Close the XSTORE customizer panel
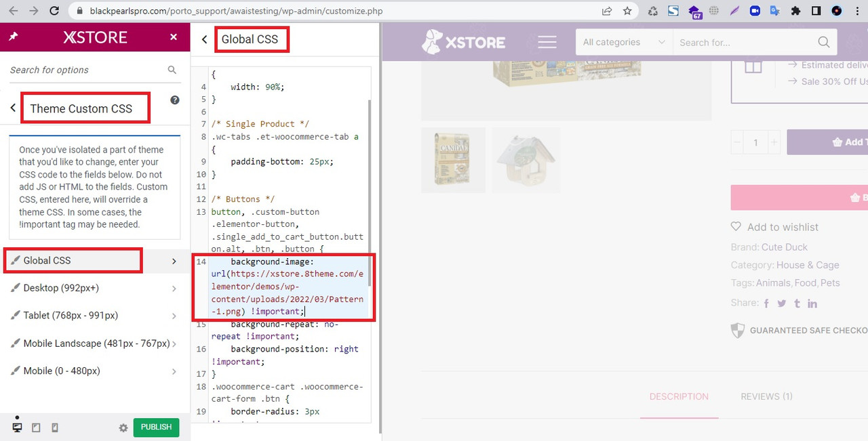The height and width of the screenshot is (441, 868). (x=174, y=37)
